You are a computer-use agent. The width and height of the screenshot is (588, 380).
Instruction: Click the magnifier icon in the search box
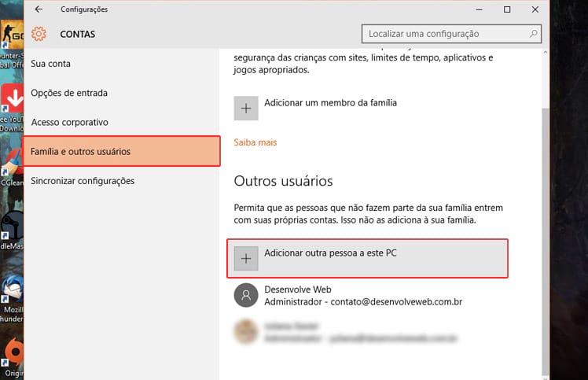click(535, 34)
